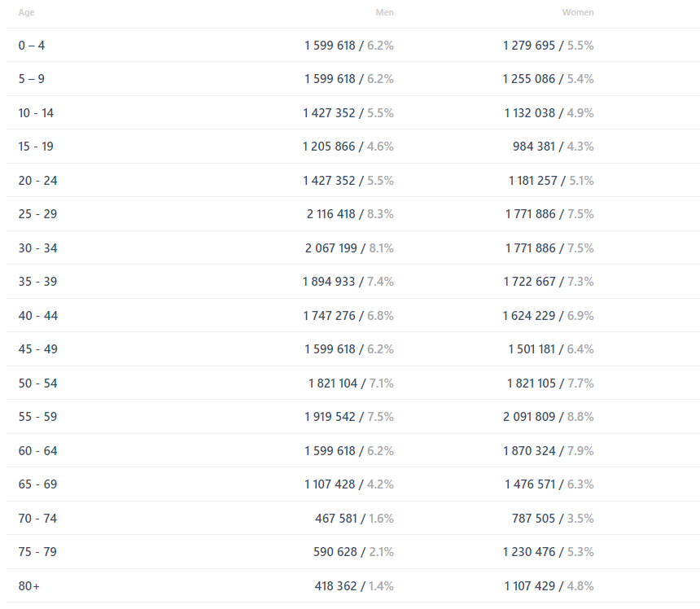Select men value 1 107 428 in 65 - 69 row

[330, 484]
